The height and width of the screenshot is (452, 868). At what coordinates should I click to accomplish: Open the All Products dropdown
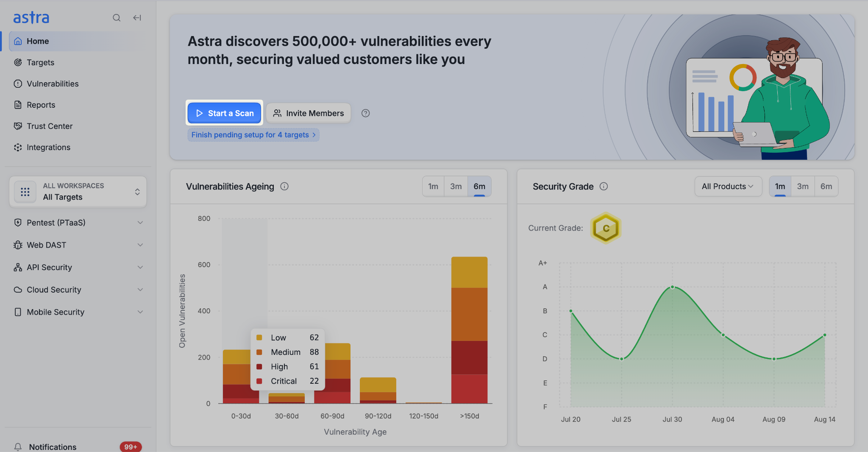point(728,187)
